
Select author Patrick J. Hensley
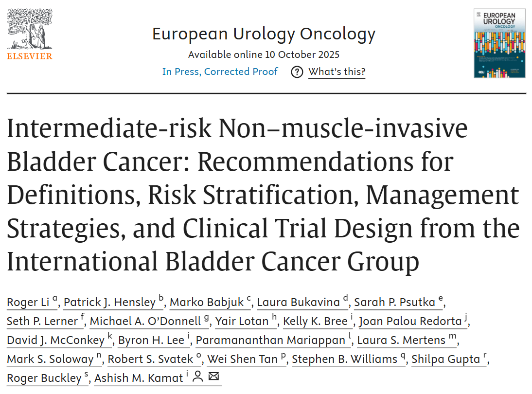click(109, 302)
